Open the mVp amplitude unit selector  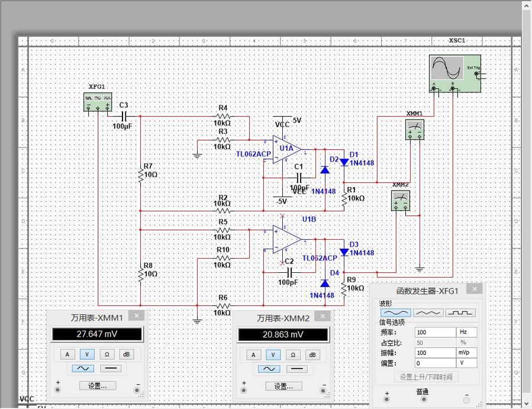pyautogui.click(x=466, y=353)
